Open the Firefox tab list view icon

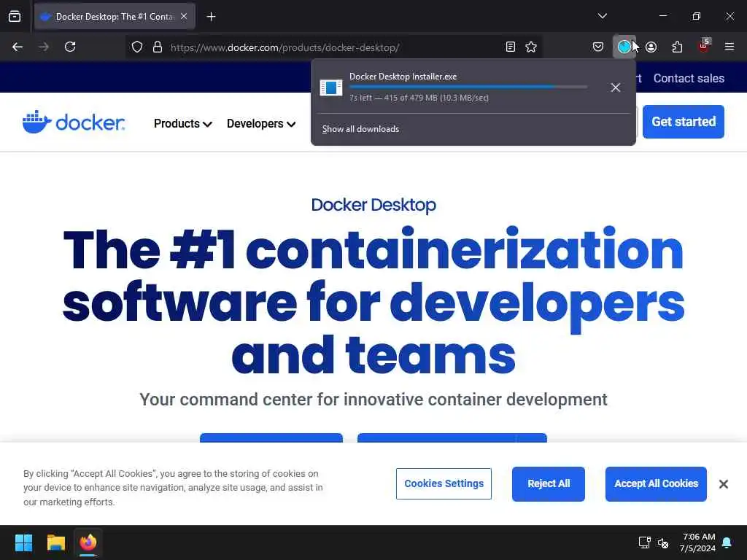pyautogui.click(x=15, y=17)
